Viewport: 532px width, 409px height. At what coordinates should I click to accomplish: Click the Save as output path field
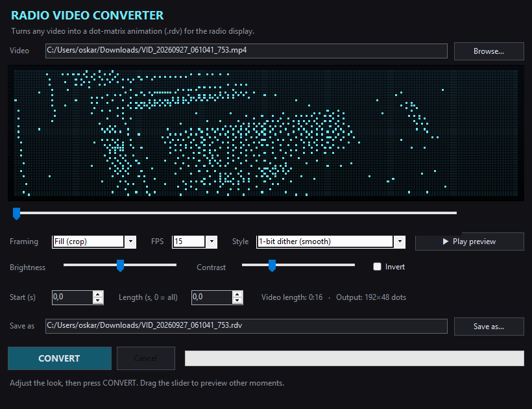pos(247,326)
